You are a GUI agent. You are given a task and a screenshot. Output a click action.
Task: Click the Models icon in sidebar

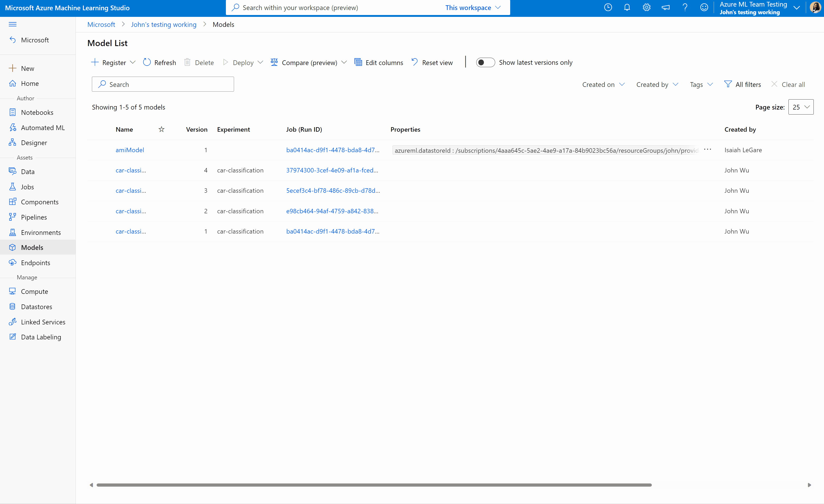pyautogui.click(x=12, y=247)
